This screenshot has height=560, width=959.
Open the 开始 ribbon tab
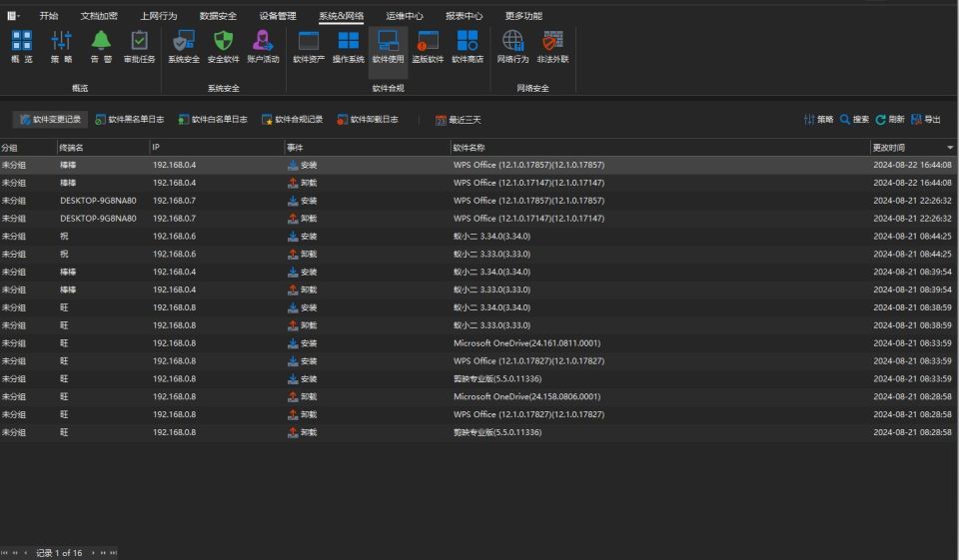click(x=49, y=16)
